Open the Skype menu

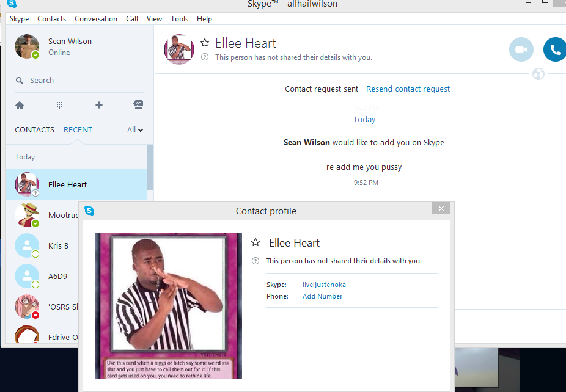point(19,19)
